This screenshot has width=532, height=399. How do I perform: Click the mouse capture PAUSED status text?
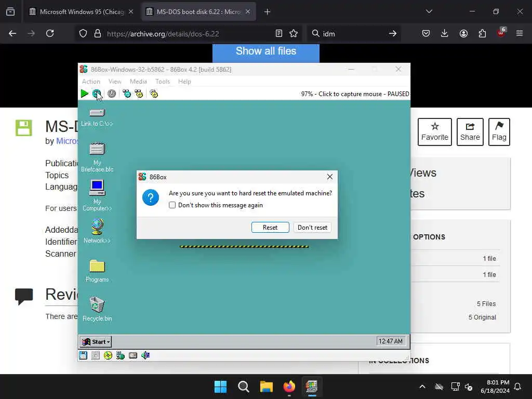[355, 94]
